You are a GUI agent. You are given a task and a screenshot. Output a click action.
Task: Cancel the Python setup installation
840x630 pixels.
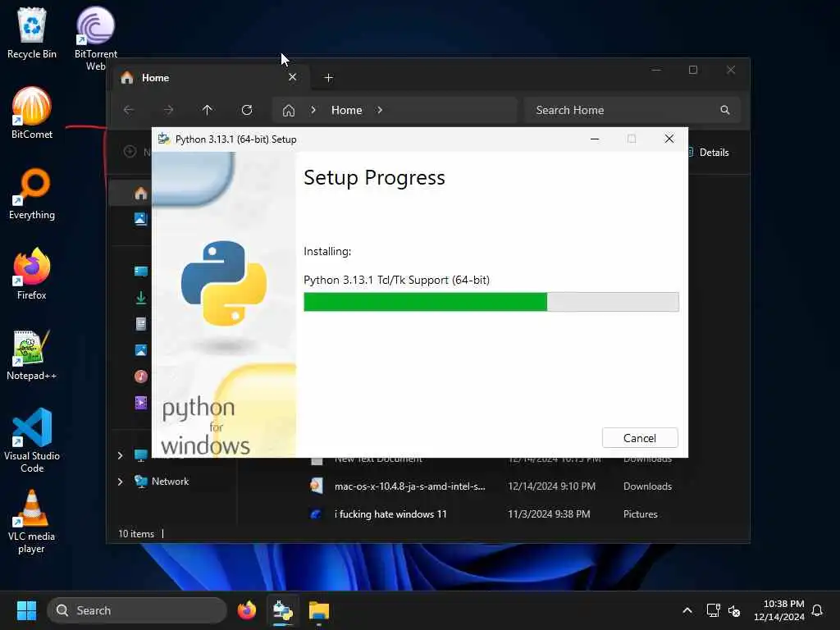click(640, 438)
